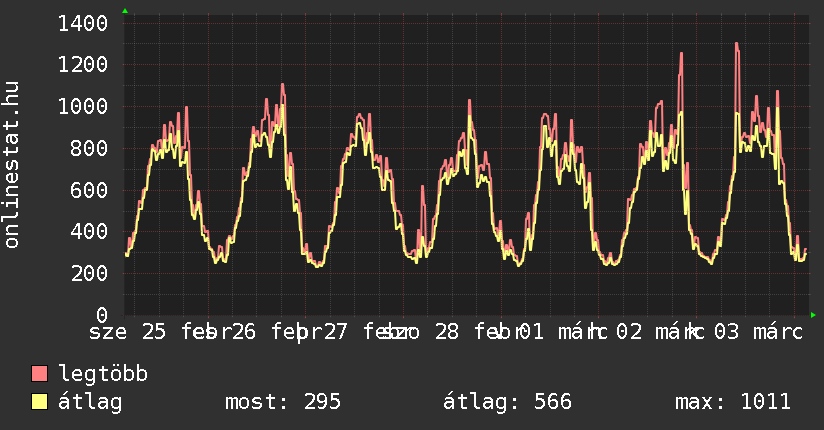Click the "max: 1011" statistic
The image size is (824, 430).
733,402
